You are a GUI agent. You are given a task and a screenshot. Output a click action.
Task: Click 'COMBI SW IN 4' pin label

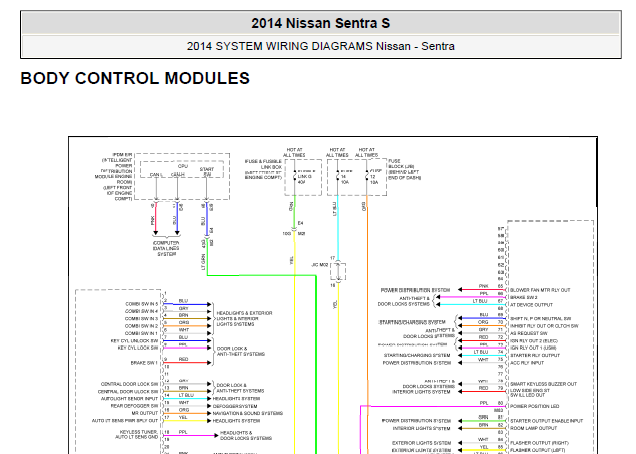142,311
